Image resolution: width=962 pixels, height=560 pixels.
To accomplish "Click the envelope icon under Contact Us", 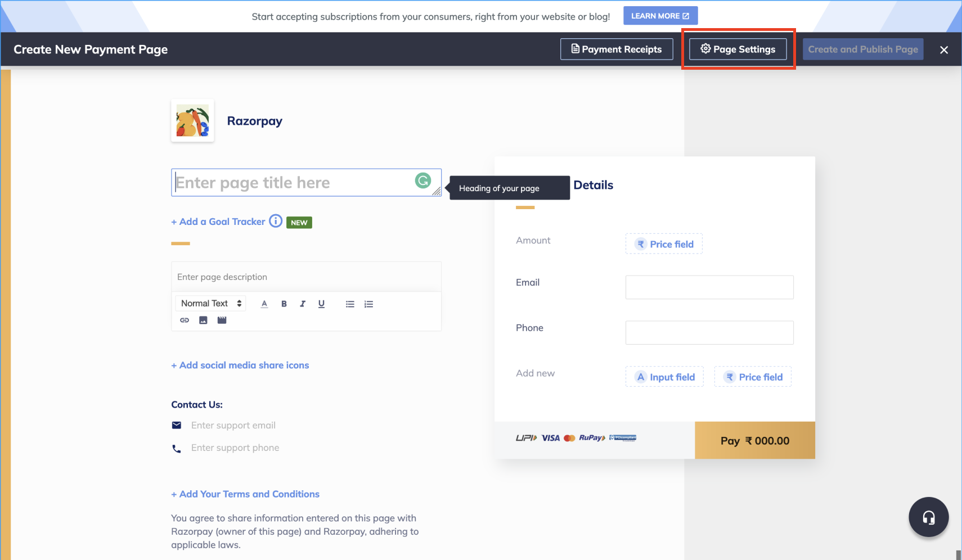I will click(x=177, y=426).
